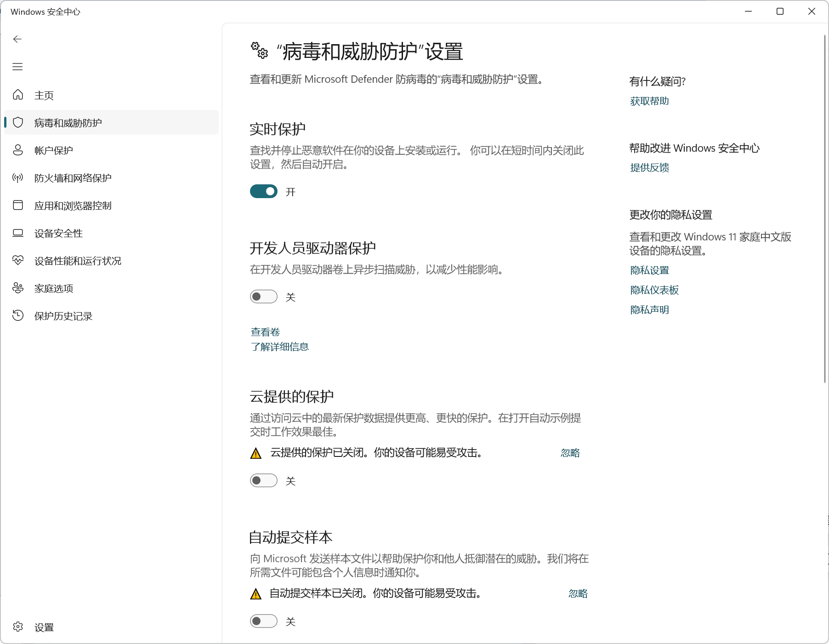Click the clock icon for 保护历史记录
The height and width of the screenshot is (644, 829).
click(18, 315)
